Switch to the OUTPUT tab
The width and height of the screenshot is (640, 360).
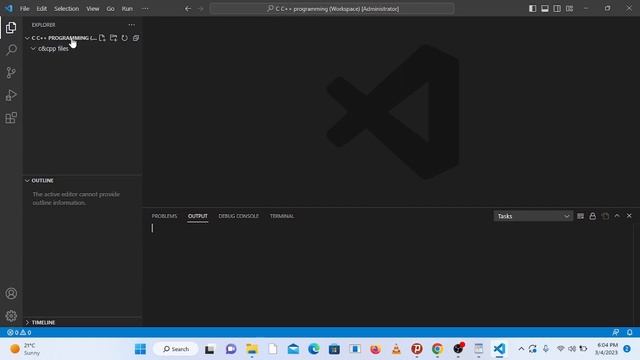198,216
